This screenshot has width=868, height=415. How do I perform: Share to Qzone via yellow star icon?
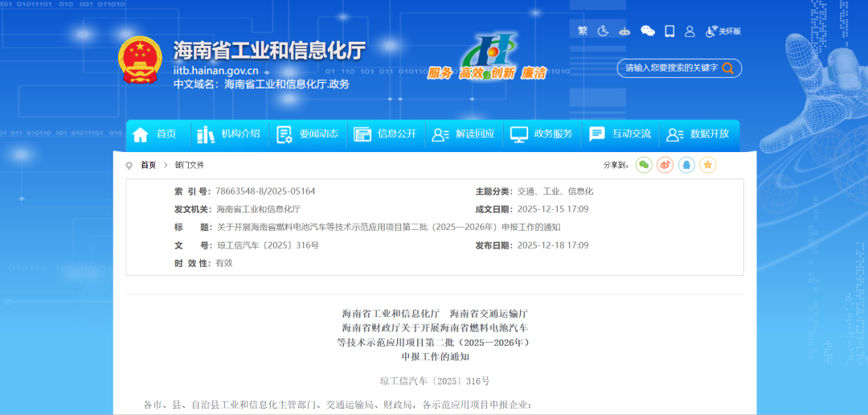tap(708, 165)
